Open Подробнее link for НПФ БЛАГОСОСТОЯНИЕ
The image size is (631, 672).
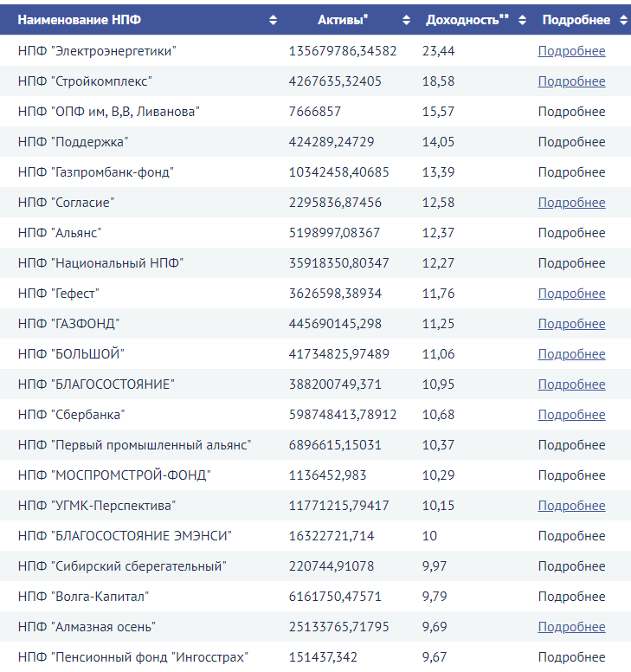click(571, 384)
